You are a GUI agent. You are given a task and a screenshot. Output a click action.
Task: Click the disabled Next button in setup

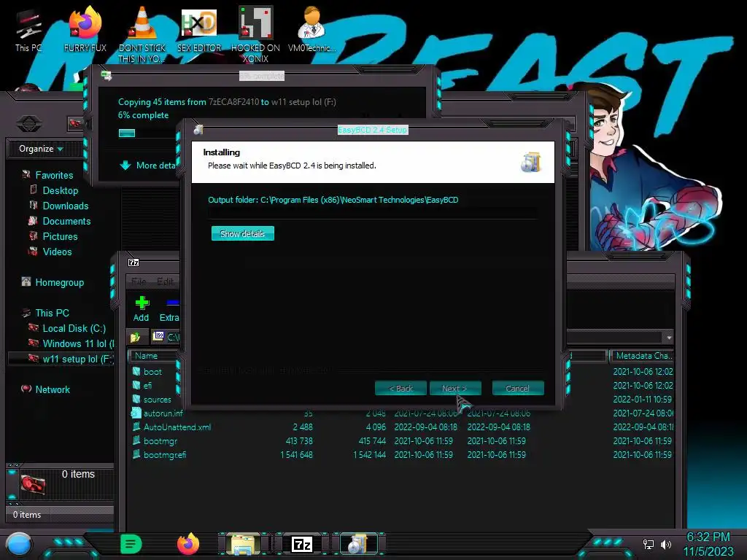coord(455,388)
